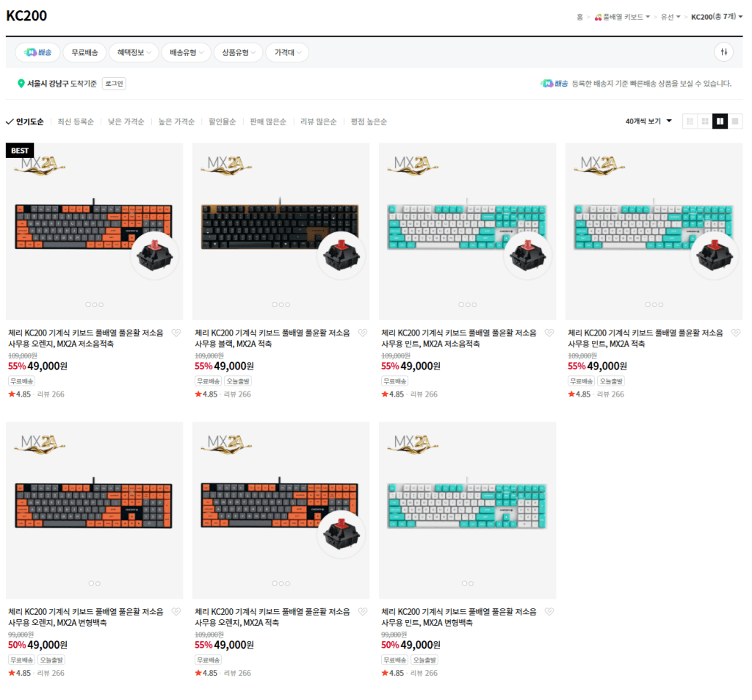
Task: Open the BEST orange keyboard product image
Action: [95, 231]
